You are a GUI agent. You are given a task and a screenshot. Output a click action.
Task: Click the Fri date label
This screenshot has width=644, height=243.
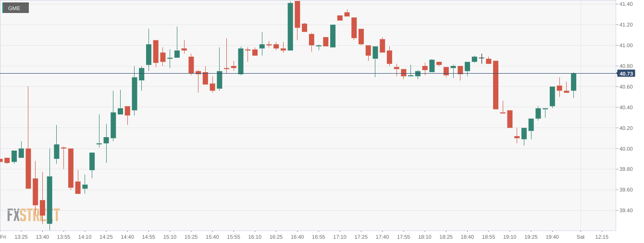click(3, 237)
